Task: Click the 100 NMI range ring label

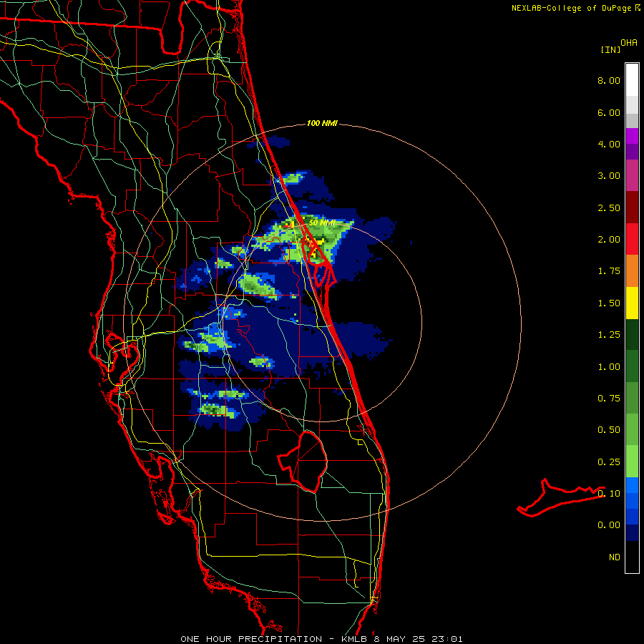Action: [x=322, y=123]
